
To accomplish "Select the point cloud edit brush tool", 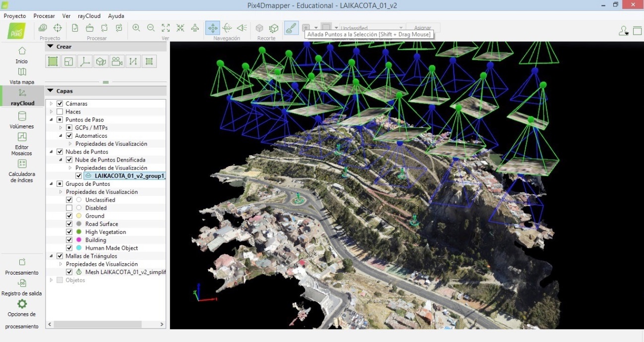I will coord(292,28).
